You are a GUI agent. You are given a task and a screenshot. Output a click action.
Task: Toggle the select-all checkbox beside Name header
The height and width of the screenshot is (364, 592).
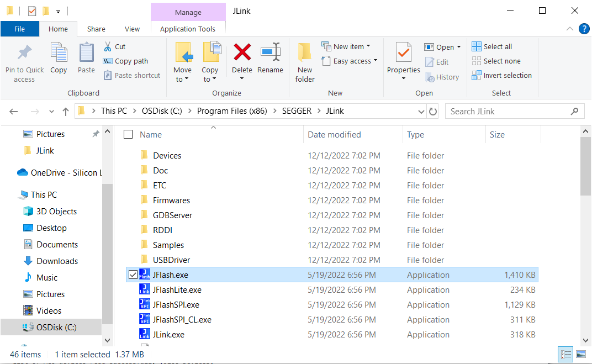[x=128, y=134]
